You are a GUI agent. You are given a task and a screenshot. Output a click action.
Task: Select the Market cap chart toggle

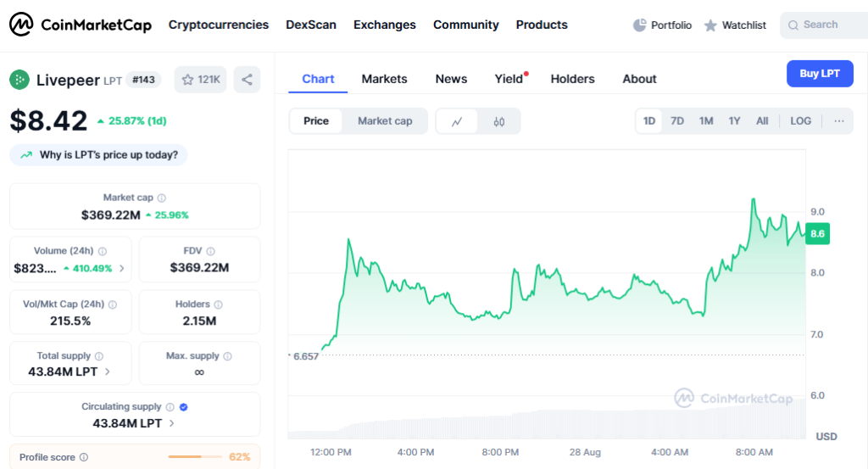point(385,121)
